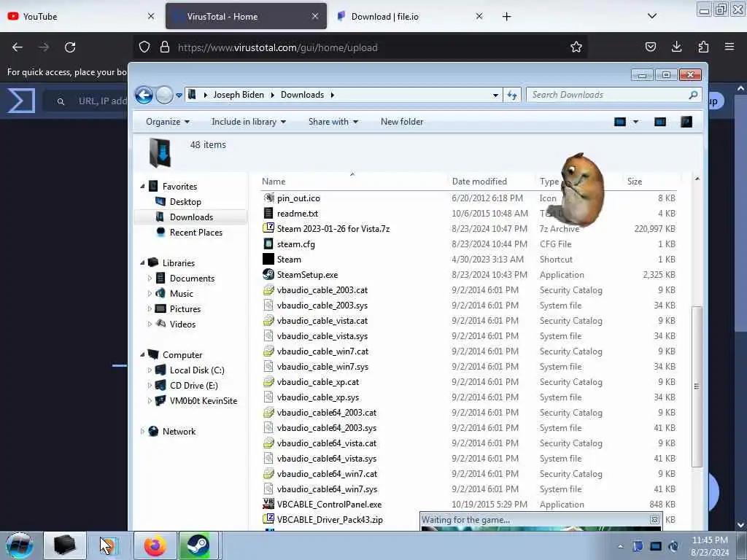The width and height of the screenshot is (747, 560).
Task: Click Firefox back navigation arrow
Action: pos(18,47)
